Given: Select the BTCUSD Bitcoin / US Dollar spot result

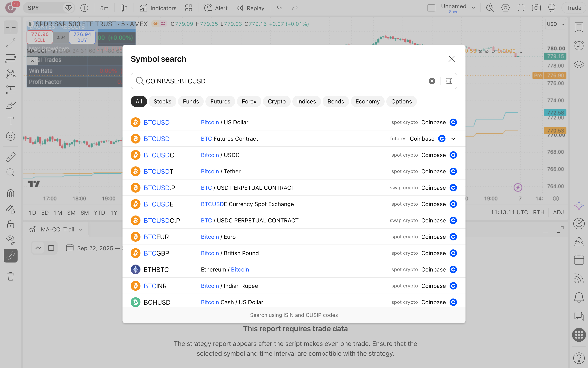Looking at the screenshot, I should (294, 122).
